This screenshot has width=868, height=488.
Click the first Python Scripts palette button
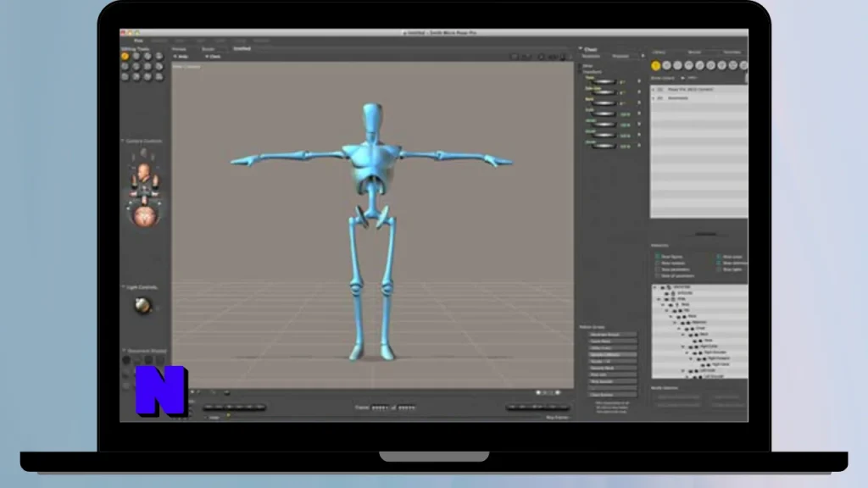point(612,335)
